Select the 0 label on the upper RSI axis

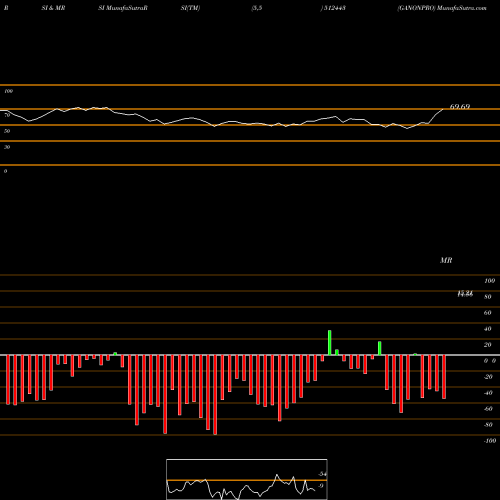(5, 171)
